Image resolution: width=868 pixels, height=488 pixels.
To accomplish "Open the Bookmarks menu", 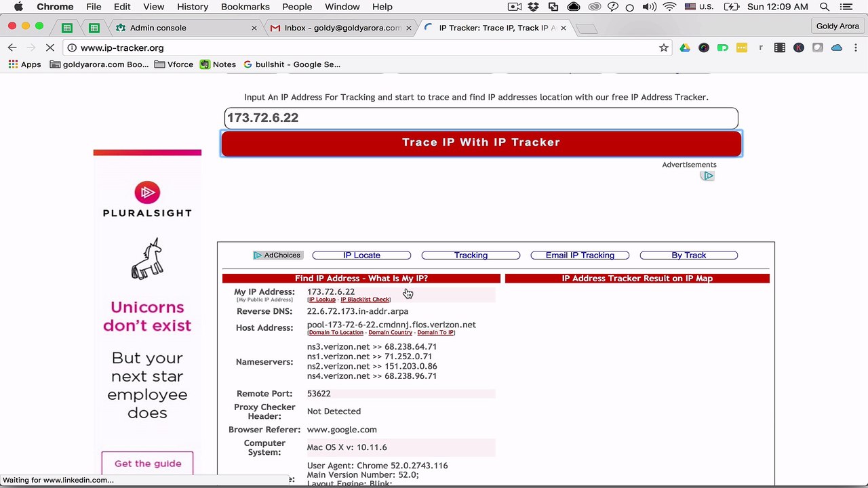I will [245, 7].
